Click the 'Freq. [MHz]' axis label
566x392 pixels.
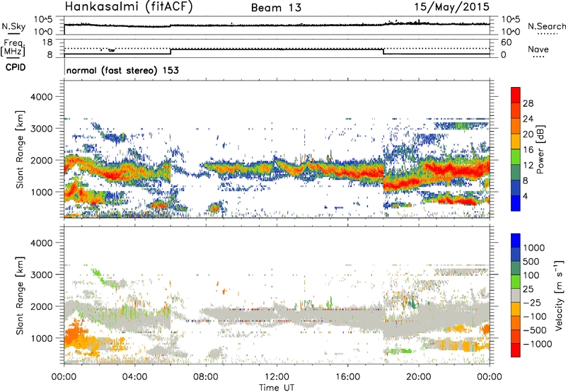pyautogui.click(x=13, y=47)
